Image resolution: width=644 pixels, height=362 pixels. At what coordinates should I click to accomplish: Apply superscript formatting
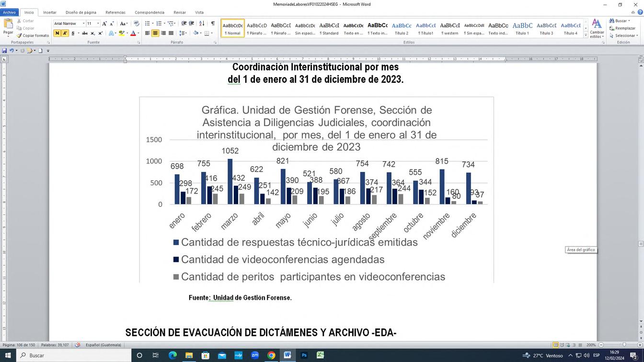pyautogui.click(x=101, y=34)
